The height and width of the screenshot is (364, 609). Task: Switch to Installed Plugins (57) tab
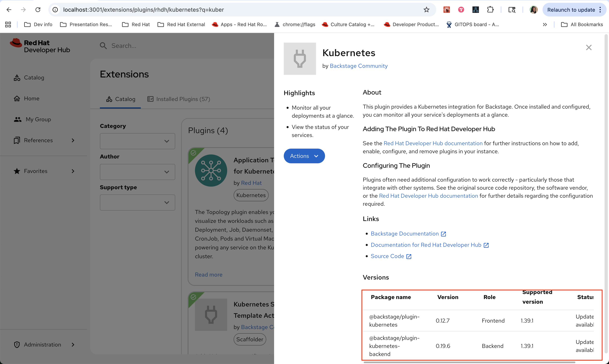click(x=178, y=99)
